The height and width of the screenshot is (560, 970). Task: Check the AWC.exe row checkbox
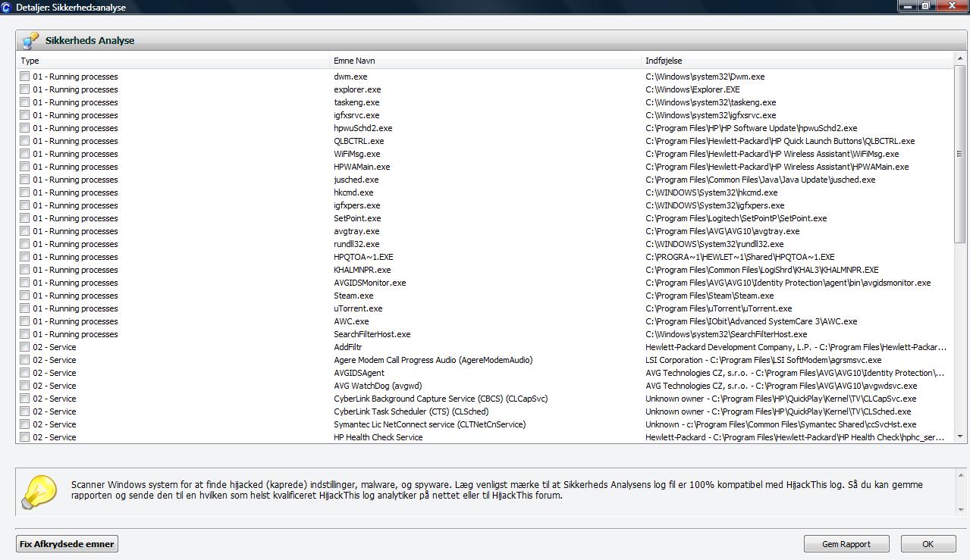click(x=25, y=321)
